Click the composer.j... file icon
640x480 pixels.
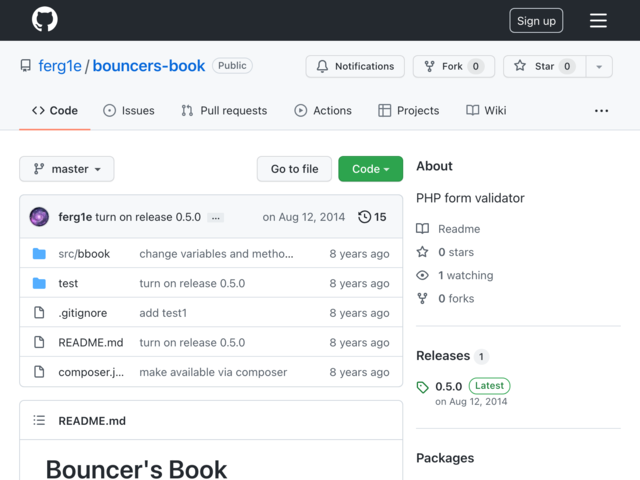39,372
